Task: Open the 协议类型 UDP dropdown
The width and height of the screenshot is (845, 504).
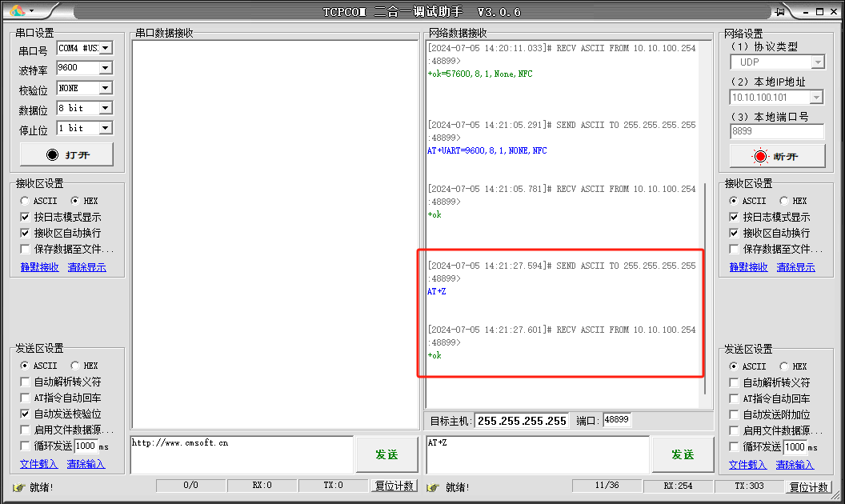Action: point(818,62)
